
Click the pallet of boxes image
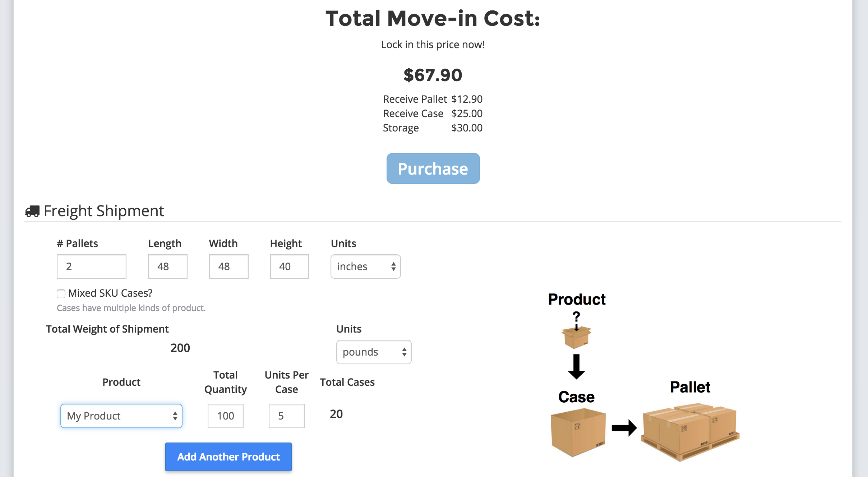(x=690, y=432)
